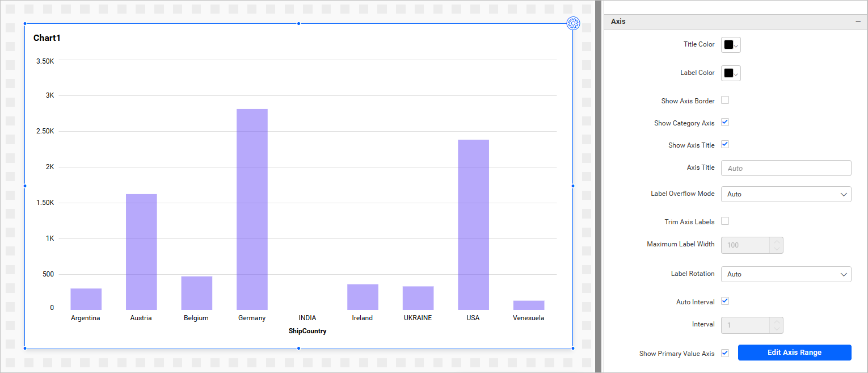Viewport: 868px width, 373px height.
Task: Click the Maximum Label Width stepper
Action: [x=777, y=245]
